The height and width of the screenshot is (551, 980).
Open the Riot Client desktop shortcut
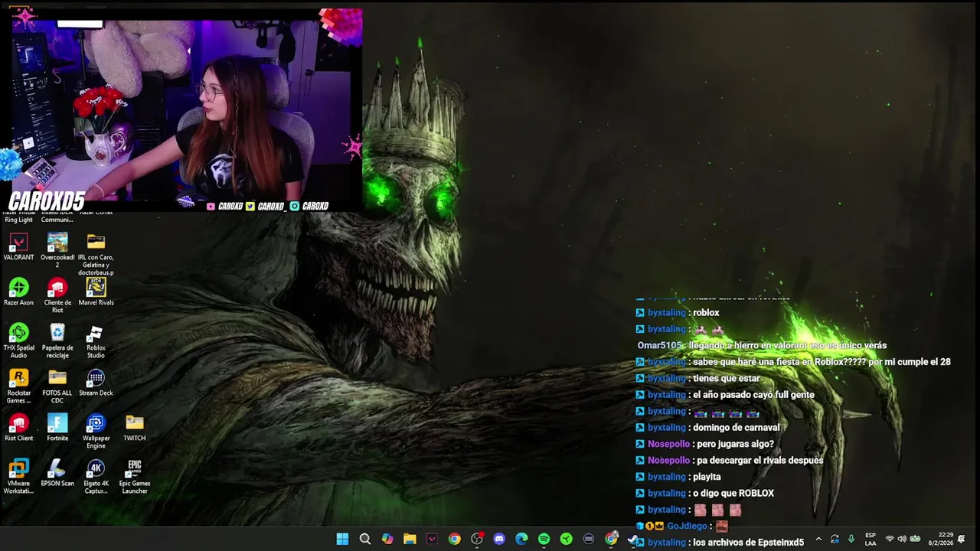[x=18, y=427]
